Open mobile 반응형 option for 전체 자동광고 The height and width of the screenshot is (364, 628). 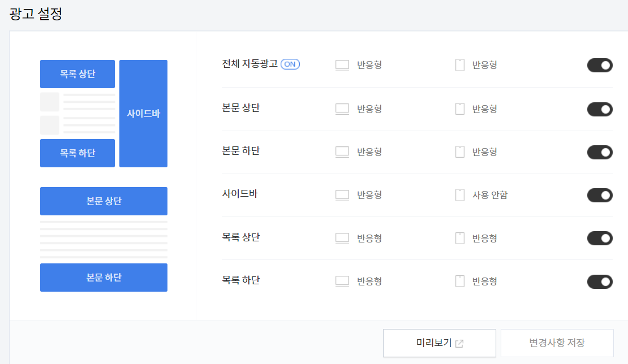click(485, 65)
